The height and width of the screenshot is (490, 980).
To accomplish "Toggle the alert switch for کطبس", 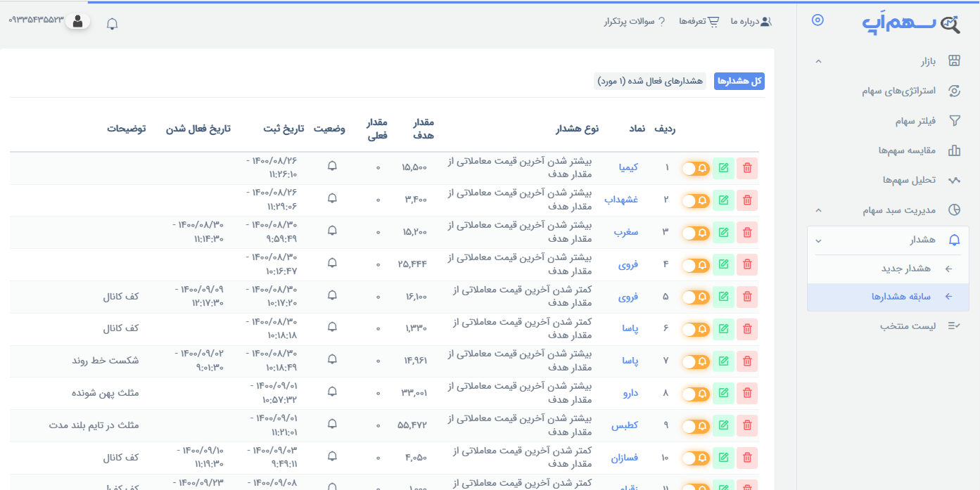I will tap(695, 426).
